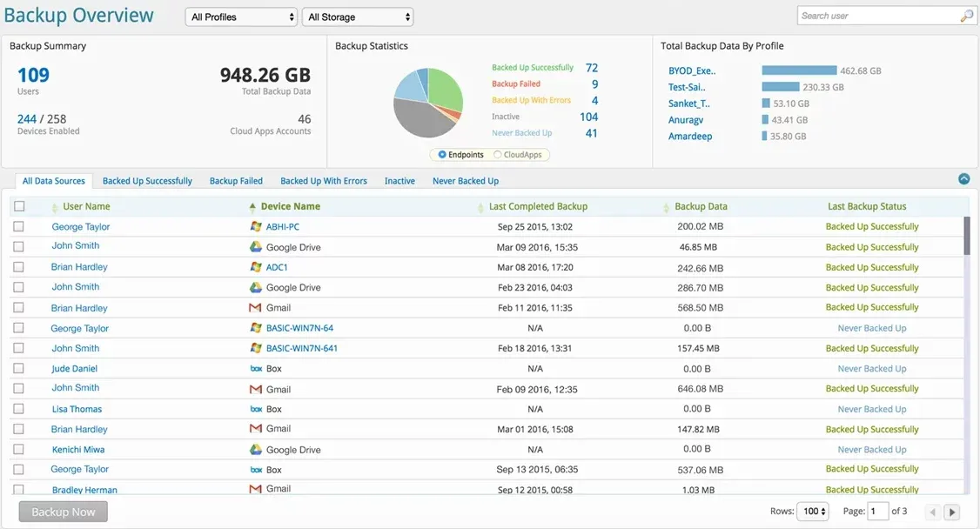Go to the next page arrow

(952, 512)
